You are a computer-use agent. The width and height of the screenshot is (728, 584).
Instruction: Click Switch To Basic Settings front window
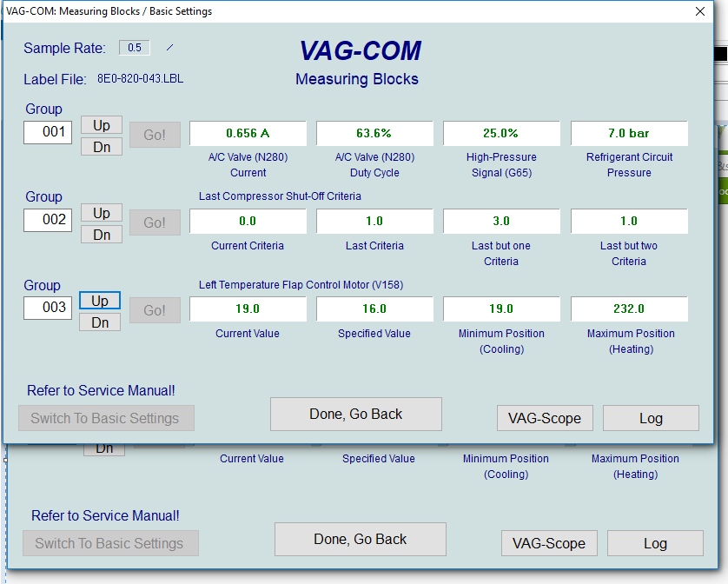[x=106, y=418]
